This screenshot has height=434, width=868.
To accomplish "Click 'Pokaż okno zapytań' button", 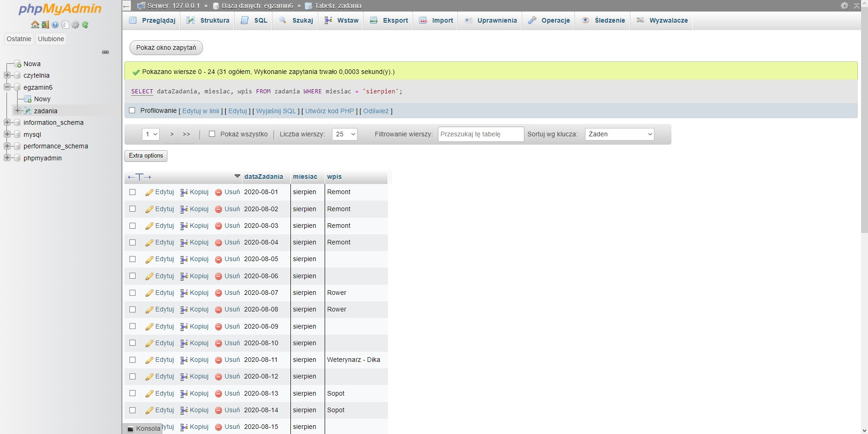I will [166, 48].
